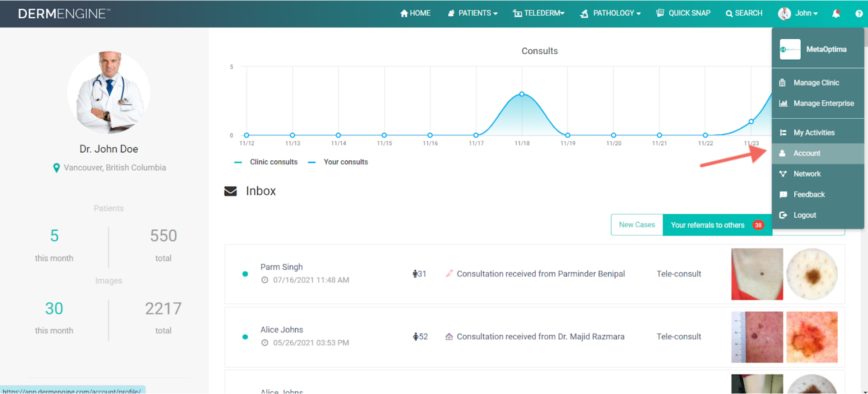Image resolution: width=868 pixels, height=394 pixels.
Task: Open the Pathology dropdown
Action: (x=610, y=13)
